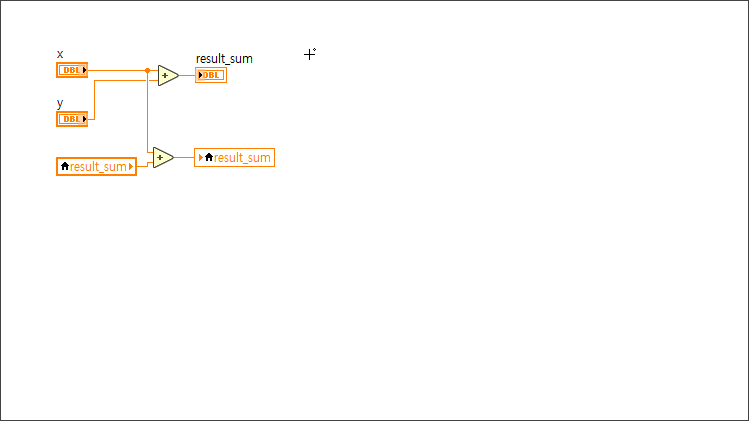Select the 'x' label text
The image size is (749, 421).
pos(60,54)
